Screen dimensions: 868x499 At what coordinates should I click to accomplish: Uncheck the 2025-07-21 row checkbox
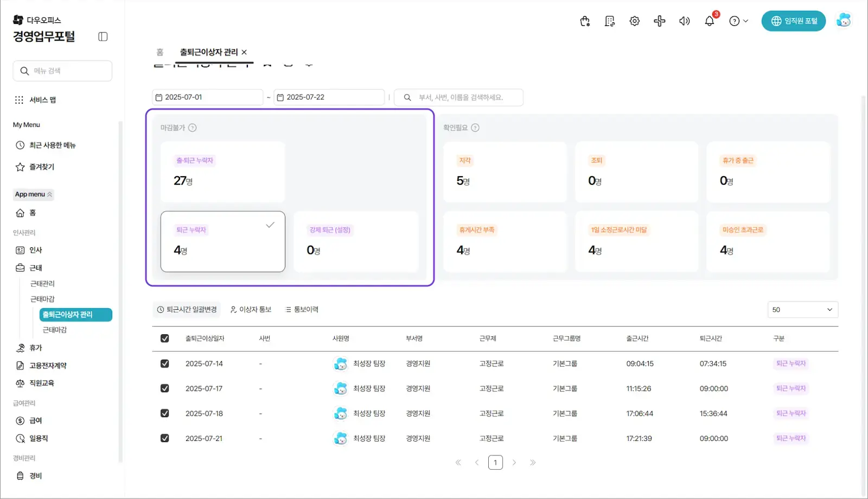165,438
